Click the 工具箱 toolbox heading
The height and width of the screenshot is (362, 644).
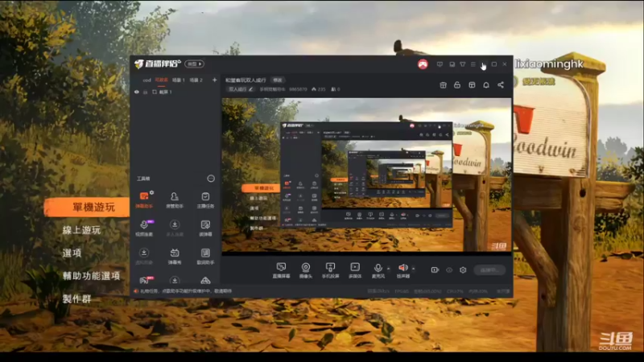[x=143, y=179]
